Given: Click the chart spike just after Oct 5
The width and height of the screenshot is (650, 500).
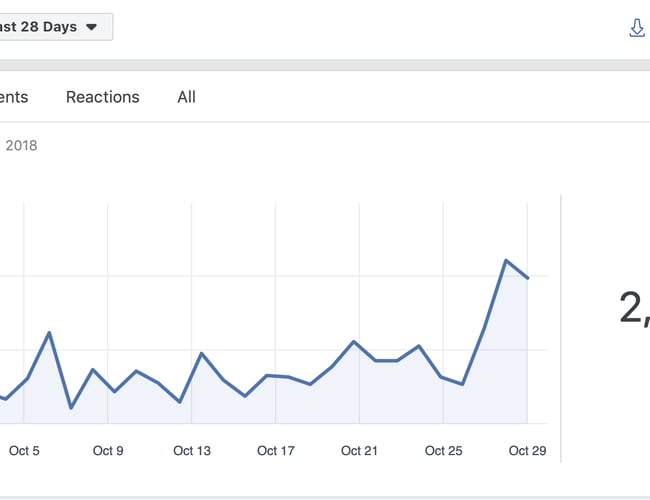Looking at the screenshot, I should point(49,333).
